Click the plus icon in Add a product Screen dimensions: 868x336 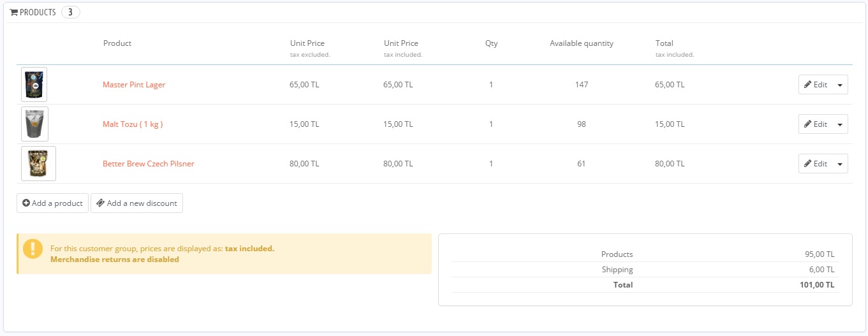[x=26, y=203]
